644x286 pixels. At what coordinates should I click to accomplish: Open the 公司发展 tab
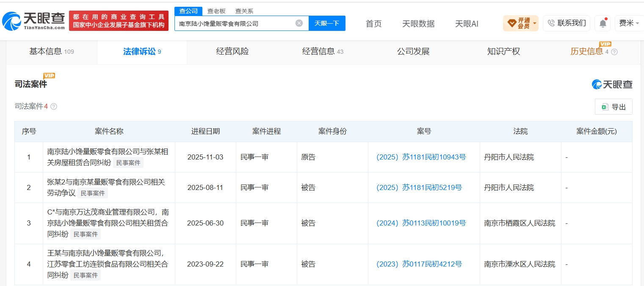[x=413, y=52]
